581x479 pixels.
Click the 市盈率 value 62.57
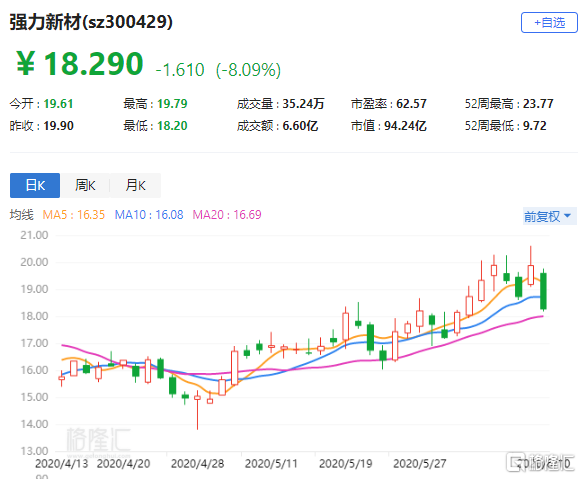pyautogui.click(x=411, y=104)
